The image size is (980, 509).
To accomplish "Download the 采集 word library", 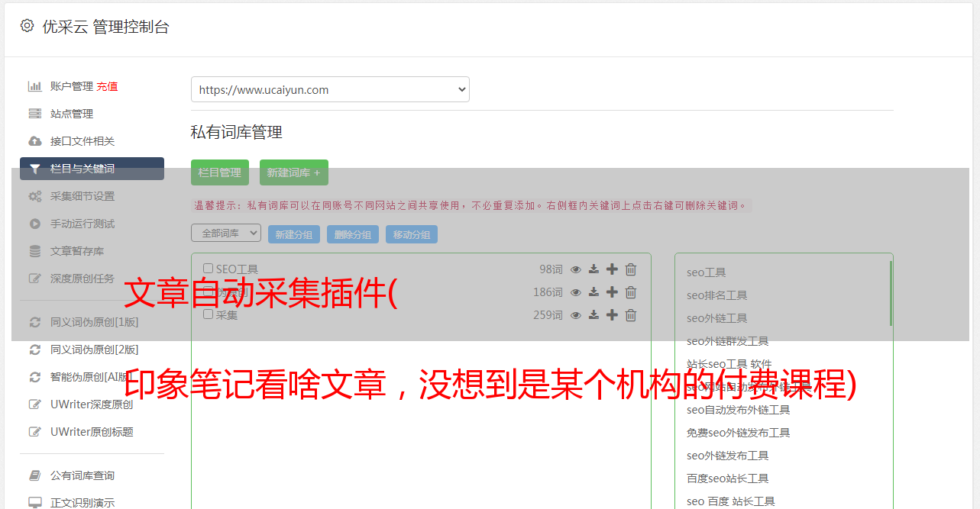I will click(593, 315).
